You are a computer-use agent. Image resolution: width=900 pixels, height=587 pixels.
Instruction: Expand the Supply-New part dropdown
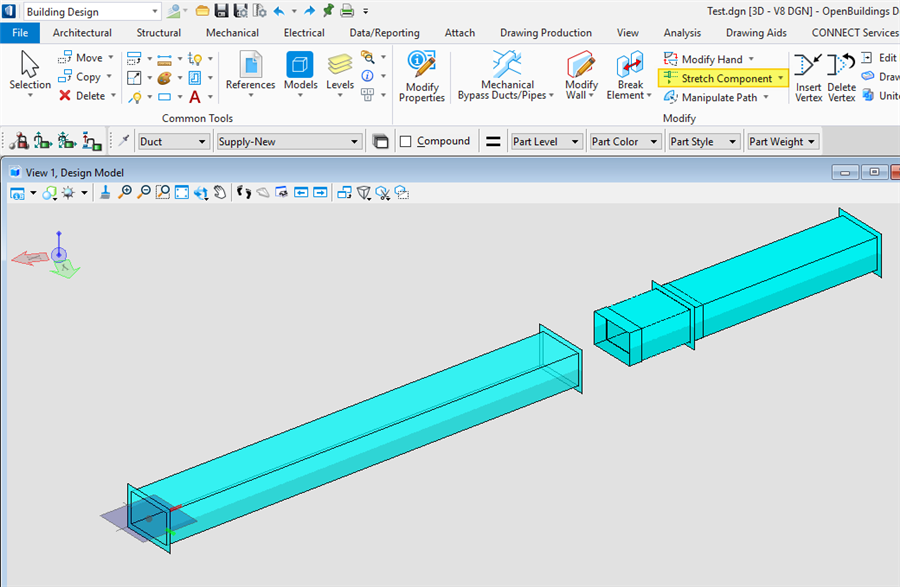[288, 142]
